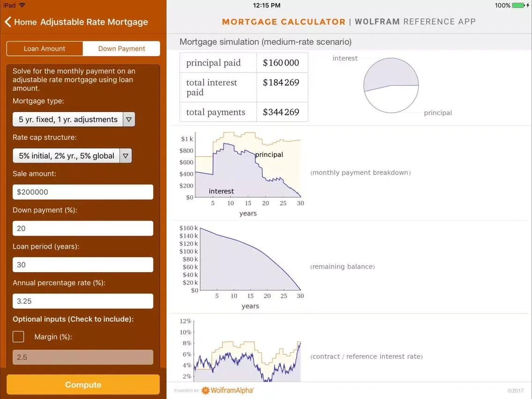This screenshot has width=532, height=399.
Task: Switch to the Down Payment tab
Action: click(121, 49)
